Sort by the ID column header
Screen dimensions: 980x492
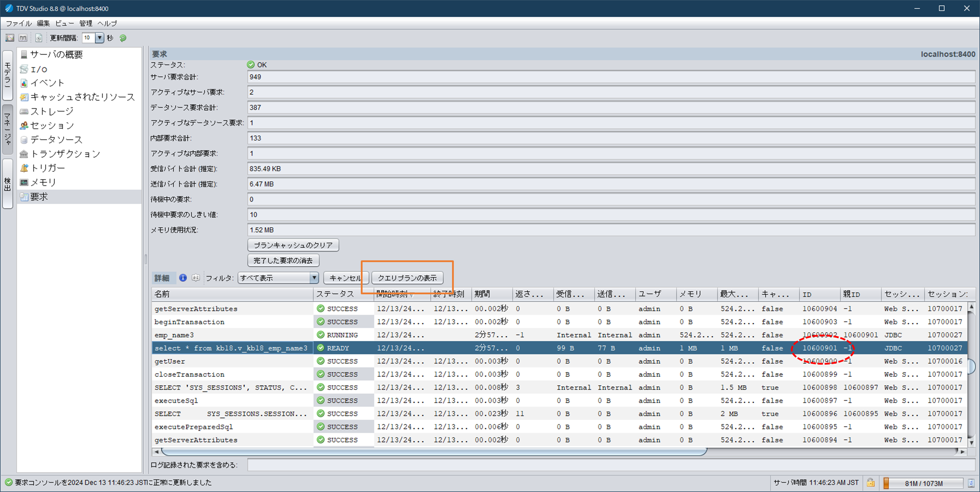820,294
